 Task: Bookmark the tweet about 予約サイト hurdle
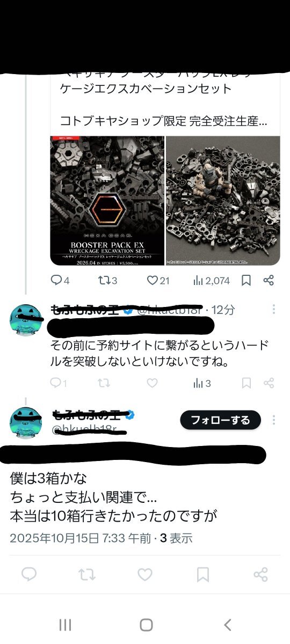pyautogui.click(x=246, y=383)
